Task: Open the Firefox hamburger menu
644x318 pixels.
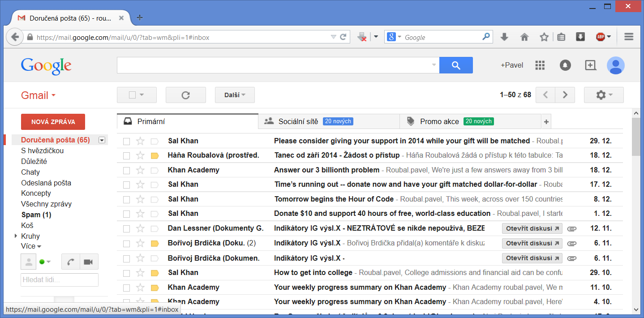Action: click(x=629, y=37)
